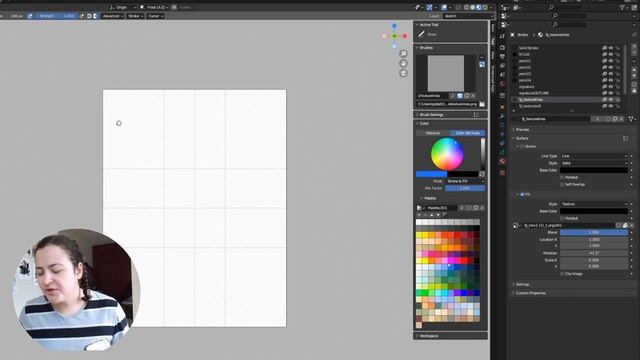
Task: Toggle the Fill checkbox
Action: tap(522, 195)
